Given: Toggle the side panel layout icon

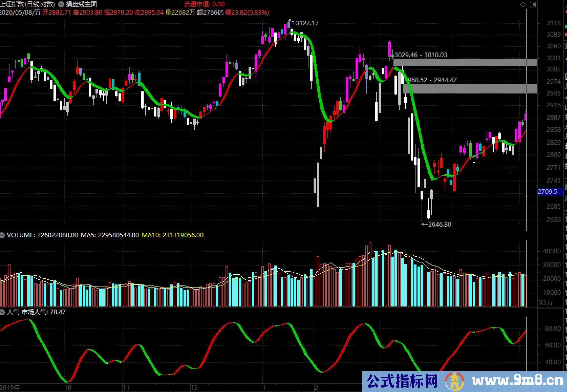Looking at the screenshot, I should pyautogui.click(x=533, y=4).
